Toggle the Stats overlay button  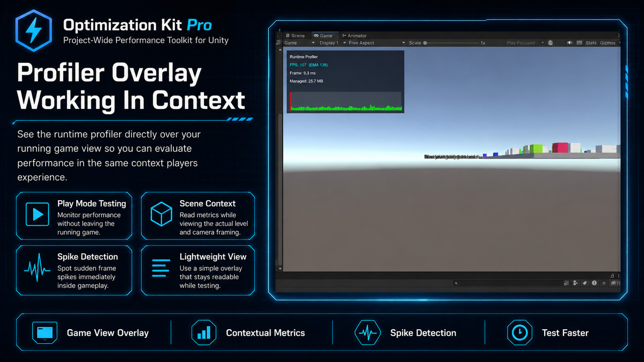[591, 43]
